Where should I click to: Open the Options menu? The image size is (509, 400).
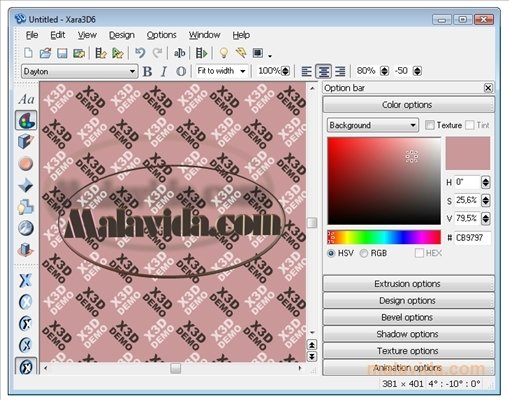[161, 35]
